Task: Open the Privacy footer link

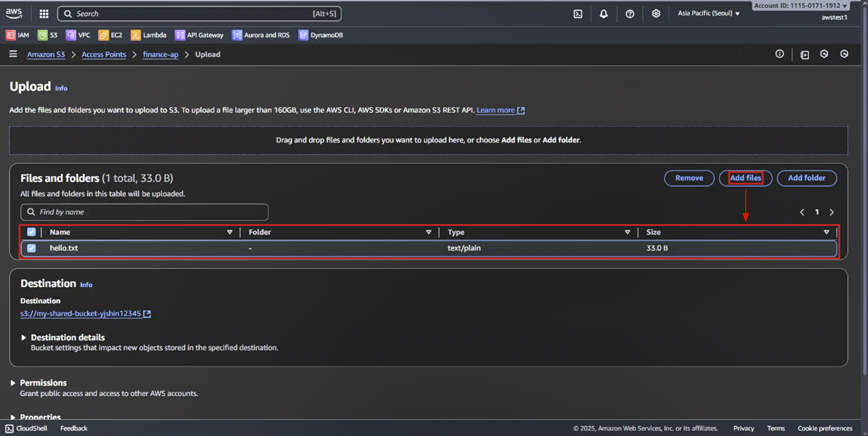Action: 743,428
